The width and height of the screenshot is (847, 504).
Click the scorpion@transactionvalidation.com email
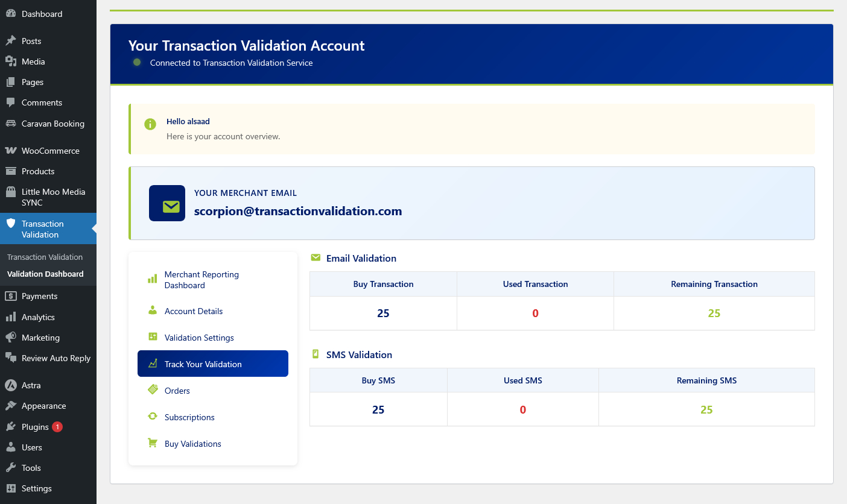click(298, 211)
